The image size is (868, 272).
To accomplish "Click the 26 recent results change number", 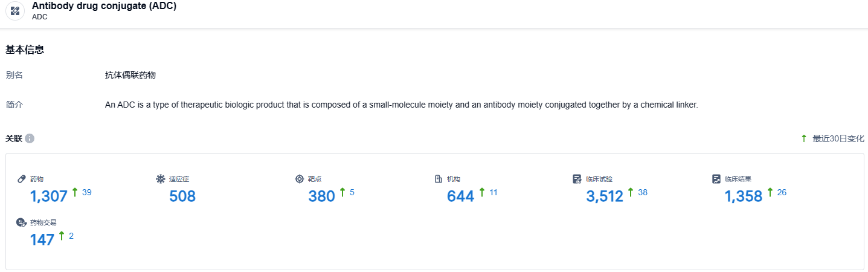I will [782, 193].
